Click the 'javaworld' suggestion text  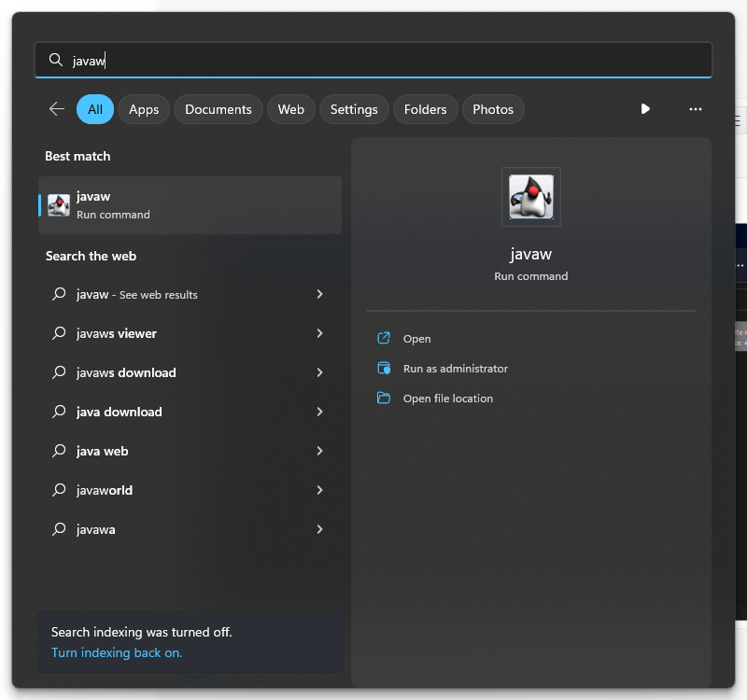105,490
